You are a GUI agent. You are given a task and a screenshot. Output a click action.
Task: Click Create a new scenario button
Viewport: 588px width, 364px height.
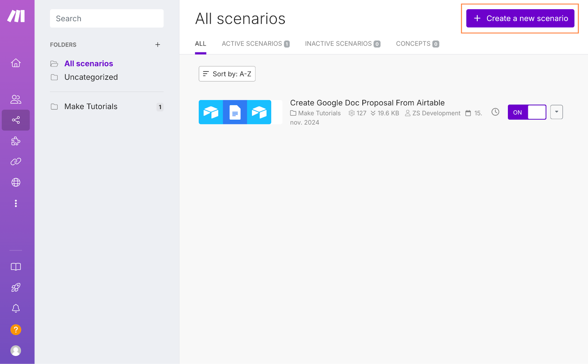[520, 18]
